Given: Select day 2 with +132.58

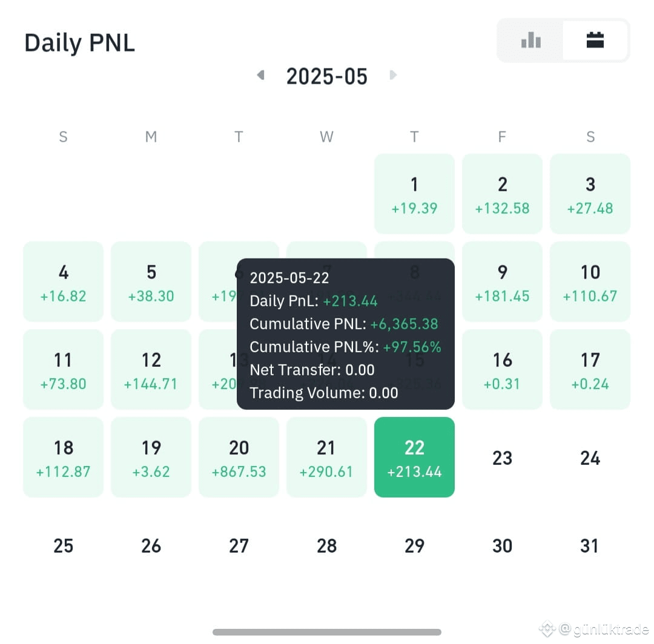Looking at the screenshot, I should point(502,194).
